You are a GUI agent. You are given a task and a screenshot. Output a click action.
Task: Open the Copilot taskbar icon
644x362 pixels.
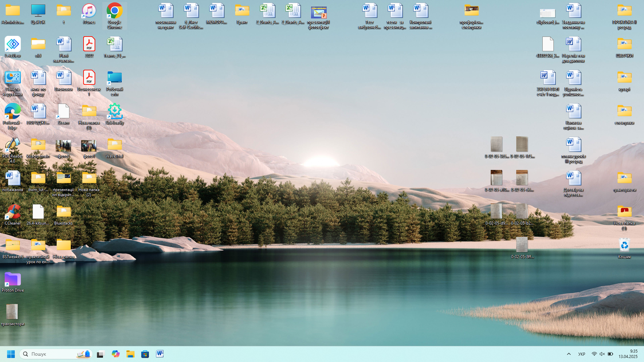(115, 354)
